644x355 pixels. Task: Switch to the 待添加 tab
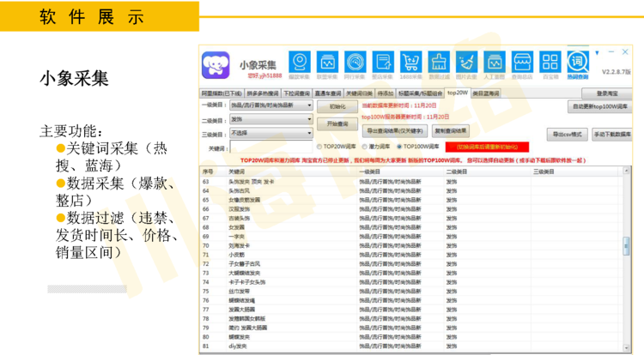386,93
